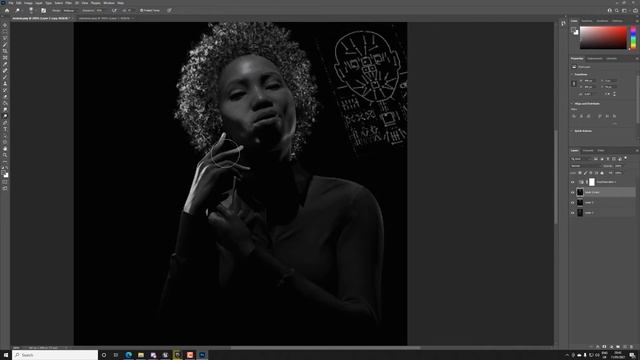Enable airbrush-style build-up in options bar

pyautogui.click(x=115, y=11)
